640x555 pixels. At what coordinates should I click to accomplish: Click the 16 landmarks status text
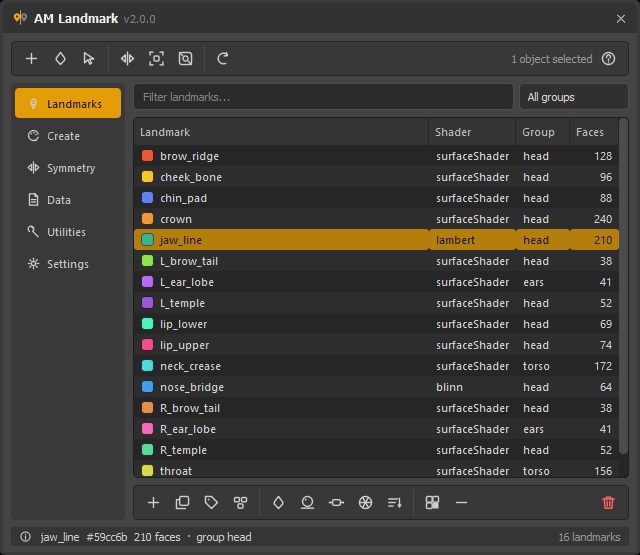[x=589, y=537]
